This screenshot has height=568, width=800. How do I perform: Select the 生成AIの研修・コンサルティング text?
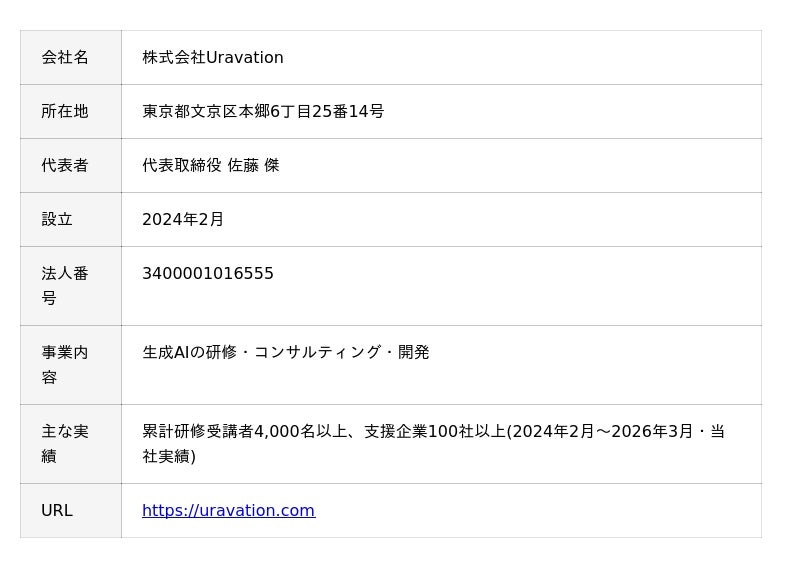[x=262, y=352]
